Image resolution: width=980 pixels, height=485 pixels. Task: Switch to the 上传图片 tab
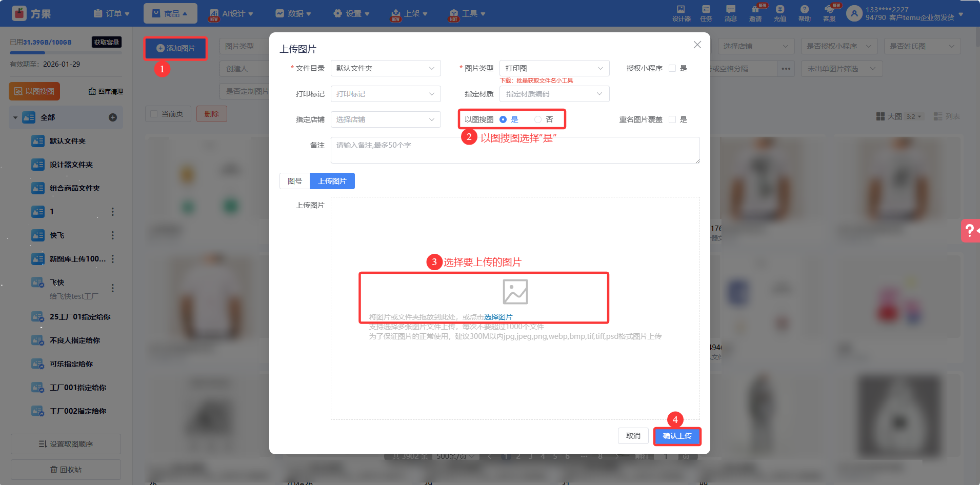click(x=332, y=181)
